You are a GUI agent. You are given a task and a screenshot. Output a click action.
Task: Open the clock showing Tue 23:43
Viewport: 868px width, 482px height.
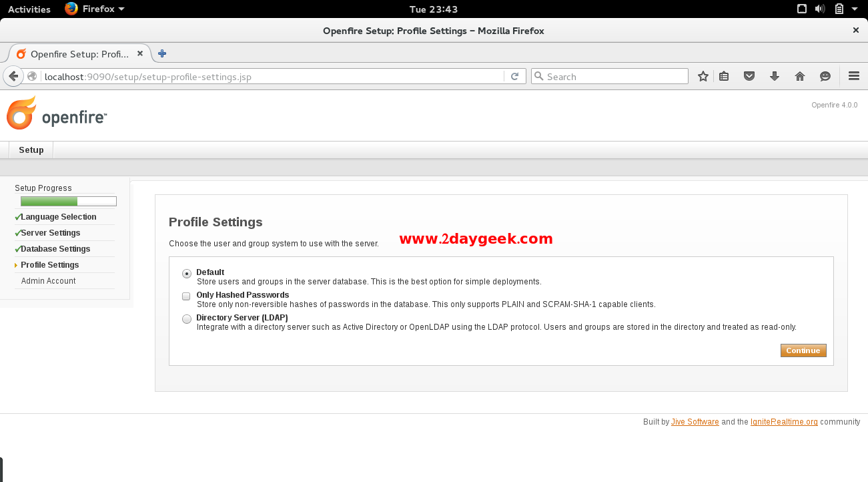pyautogui.click(x=434, y=9)
